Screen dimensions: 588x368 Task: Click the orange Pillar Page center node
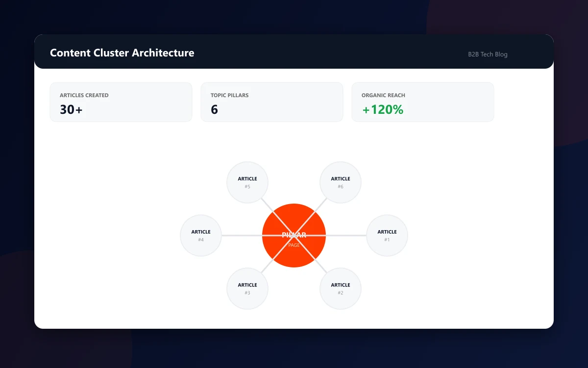tap(294, 236)
